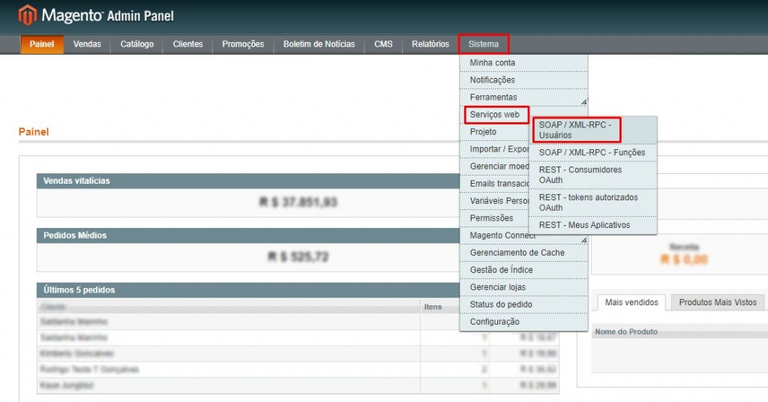Open Gestão de Índice

[x=524, y=270]
